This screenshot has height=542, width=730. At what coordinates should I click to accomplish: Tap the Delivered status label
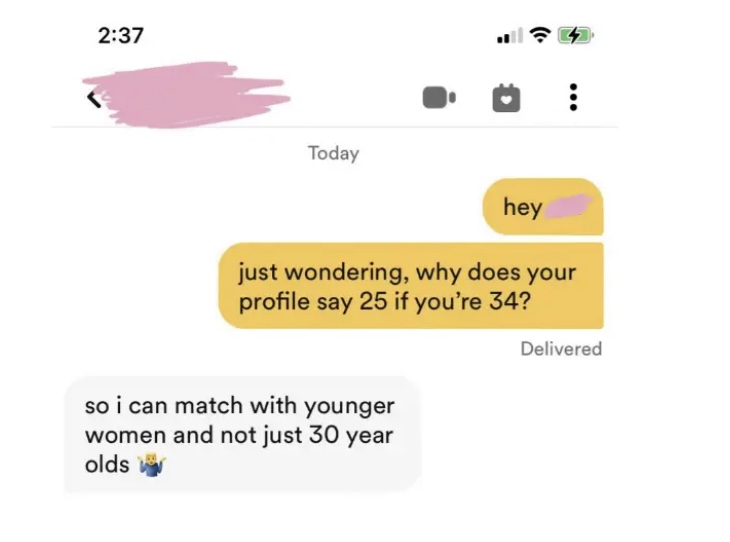click(561, 349)
